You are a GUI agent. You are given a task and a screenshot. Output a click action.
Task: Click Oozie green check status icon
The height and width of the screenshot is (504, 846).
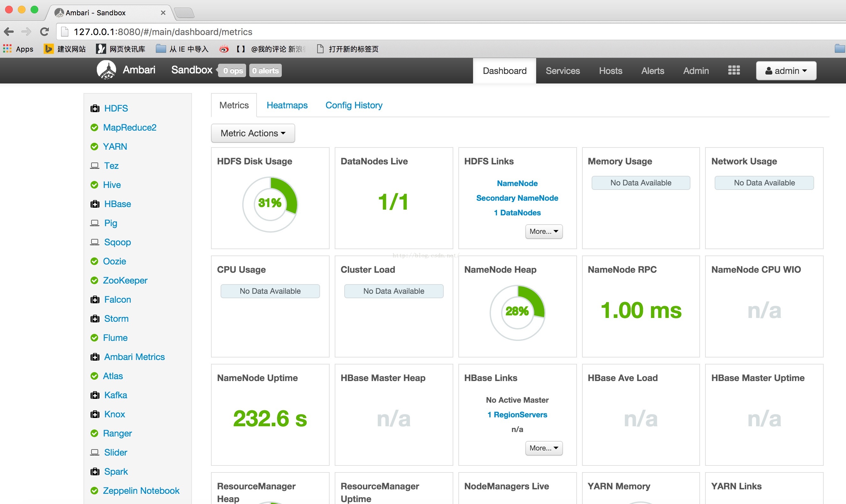(94, 261)
